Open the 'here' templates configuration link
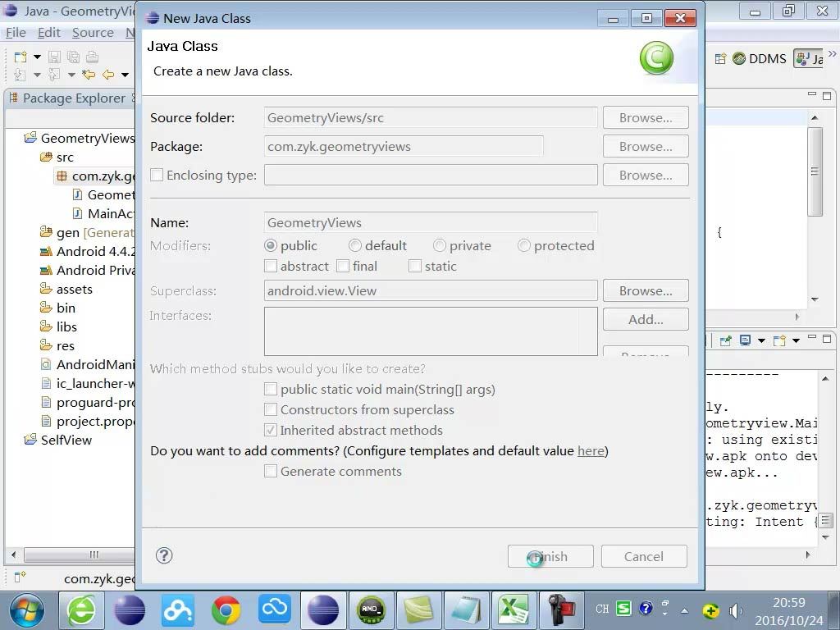 (x=591, y=451)
